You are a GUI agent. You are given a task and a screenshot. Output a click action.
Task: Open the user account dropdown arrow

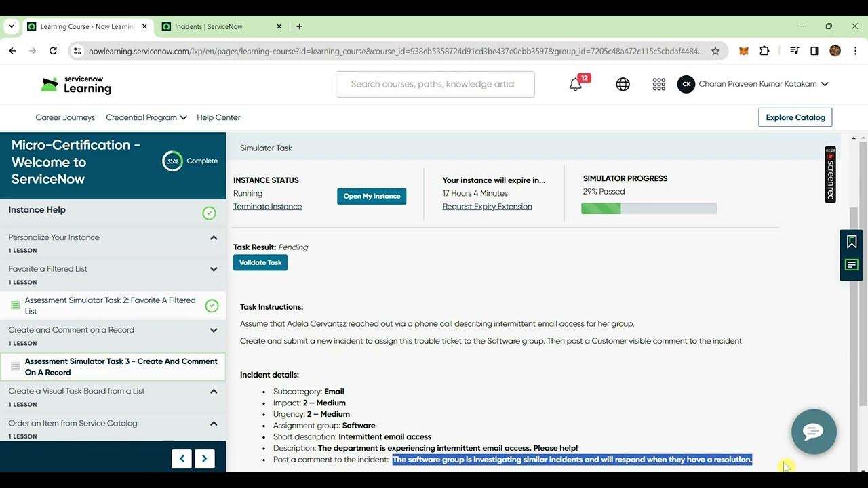[x=825, y=84]
